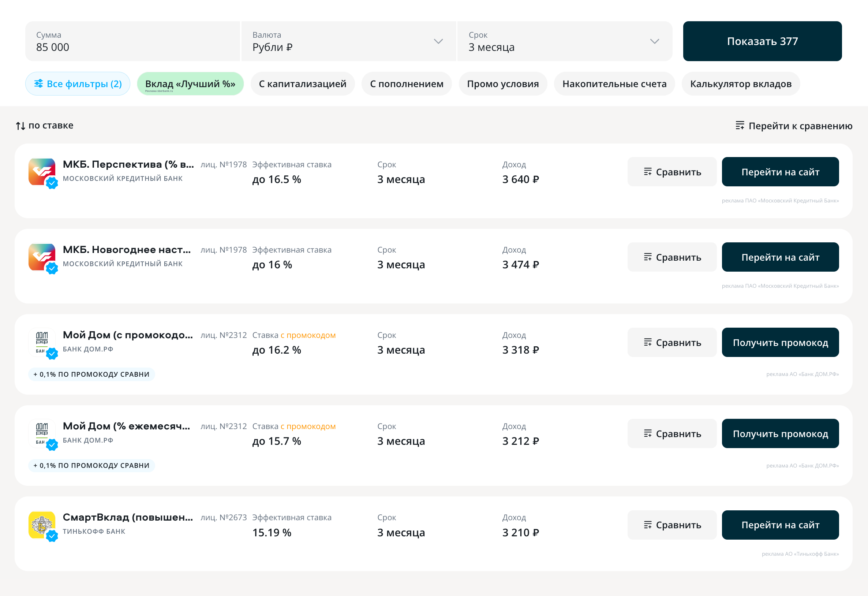Click the Тинькофф Банк logo on СмартВклад

[42, 525]
